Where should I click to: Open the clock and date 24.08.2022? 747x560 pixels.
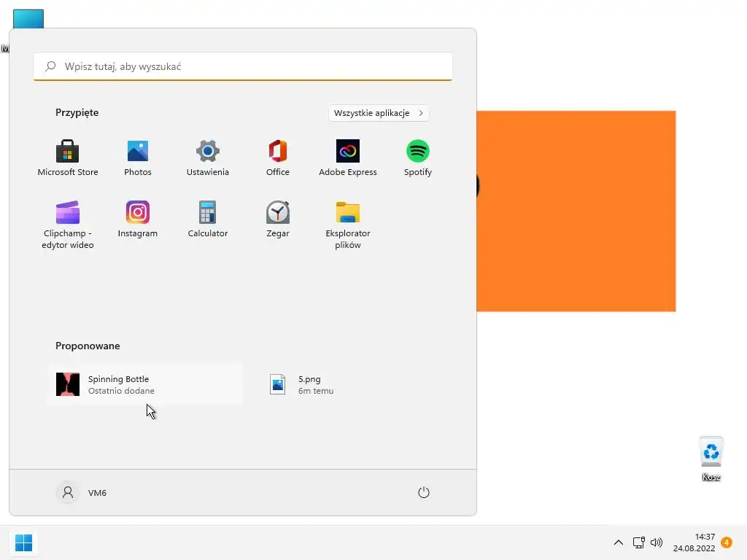coord(694,542)
